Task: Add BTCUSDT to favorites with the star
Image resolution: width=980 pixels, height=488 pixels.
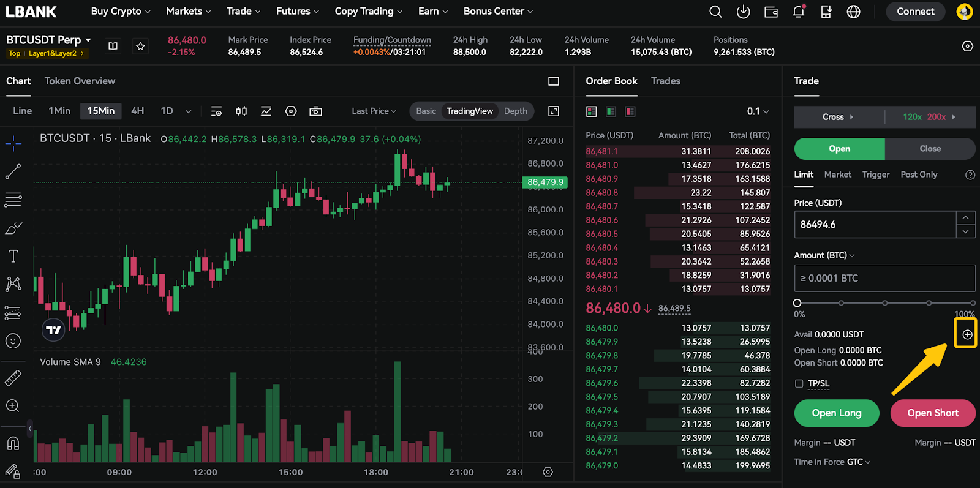Action: [x=140, y=46]
